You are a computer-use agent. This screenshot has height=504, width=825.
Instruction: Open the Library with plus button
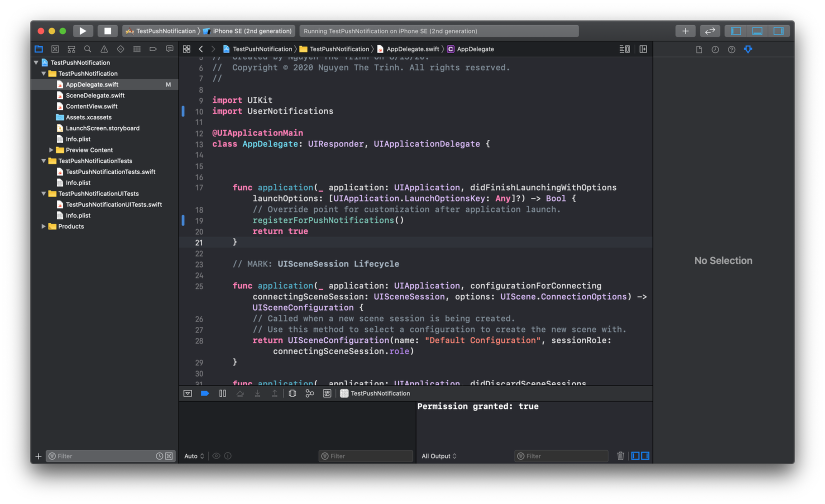point(685,31)
